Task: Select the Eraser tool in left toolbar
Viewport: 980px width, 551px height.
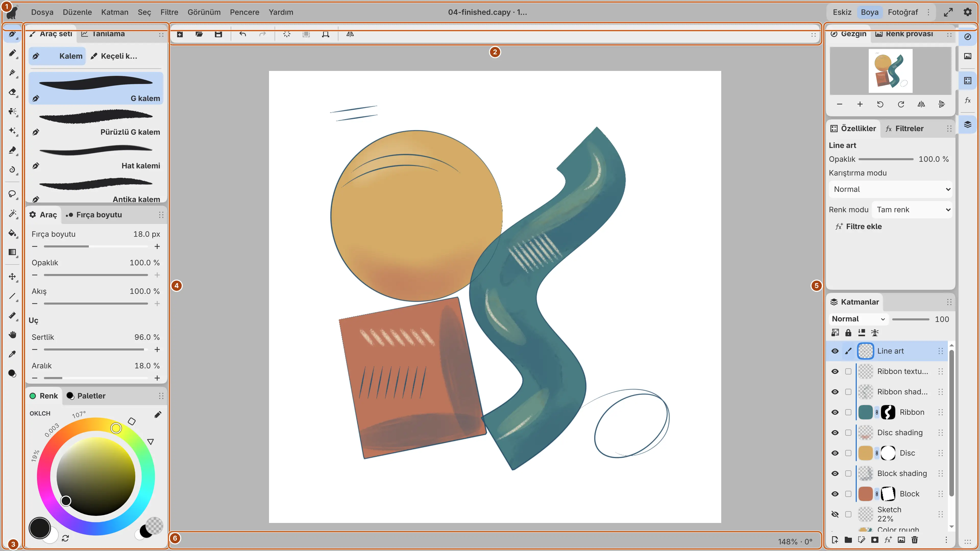Action: point(13,92)
